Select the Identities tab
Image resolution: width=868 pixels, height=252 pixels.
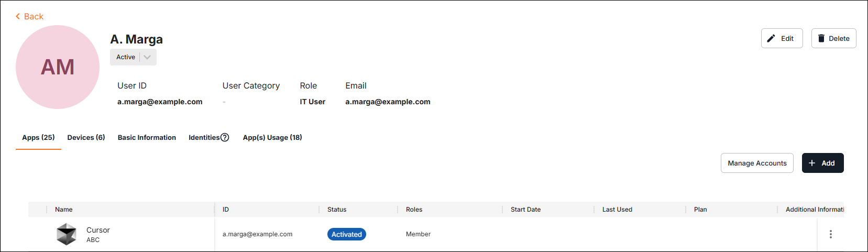[204, 138]
